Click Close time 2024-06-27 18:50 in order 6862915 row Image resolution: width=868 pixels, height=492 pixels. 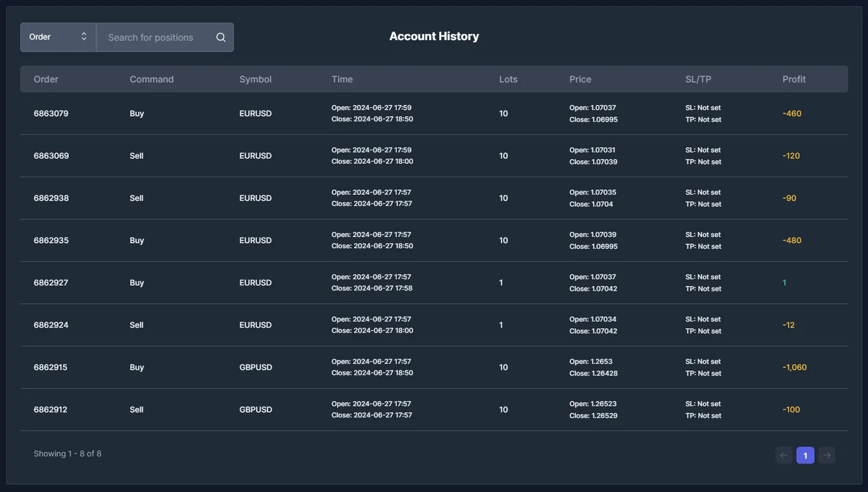click(372, 373)
